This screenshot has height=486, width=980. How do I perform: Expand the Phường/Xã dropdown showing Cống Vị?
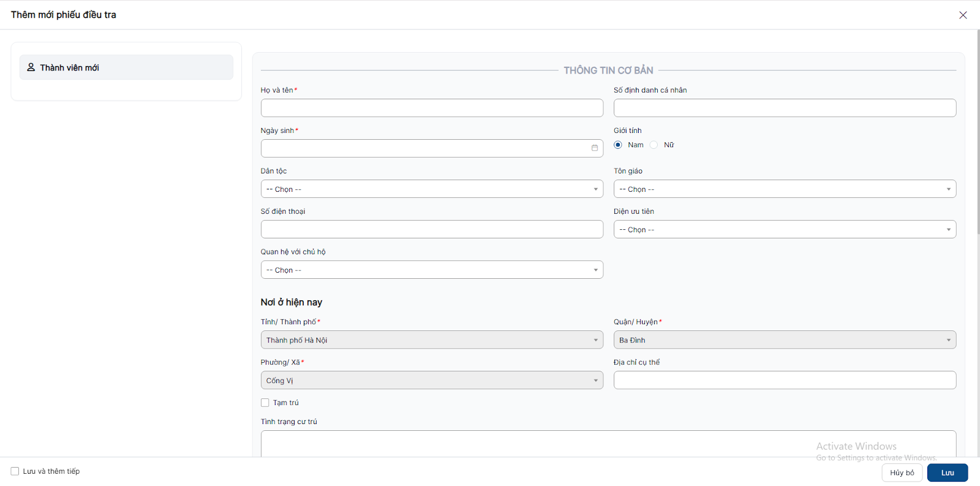click(x=432, y=381)
